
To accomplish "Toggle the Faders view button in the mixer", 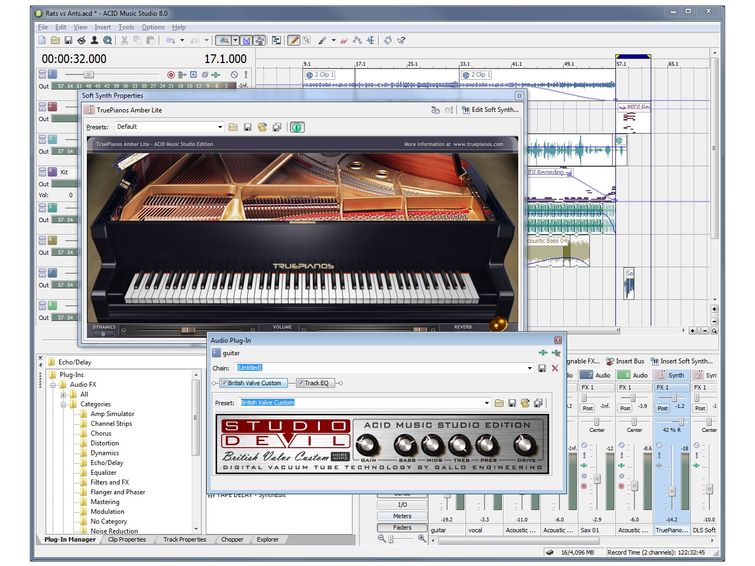I will pos(401,527).
